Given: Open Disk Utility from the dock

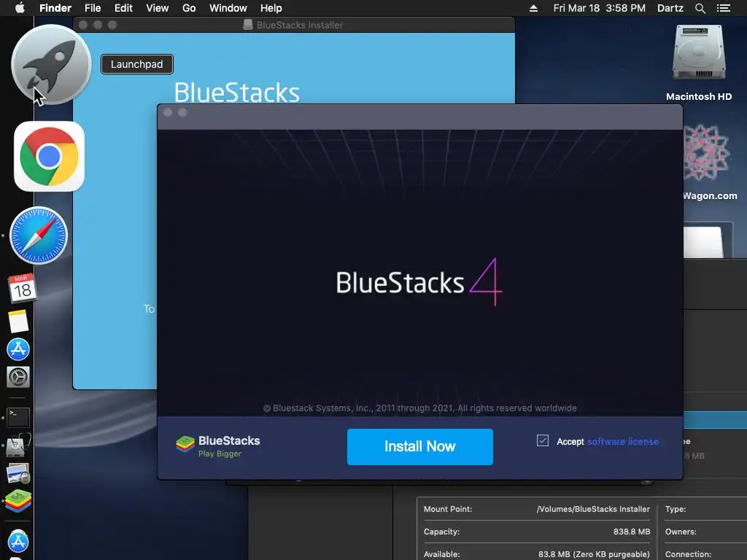Looking at the screenshot, I should tap(18, 446).
